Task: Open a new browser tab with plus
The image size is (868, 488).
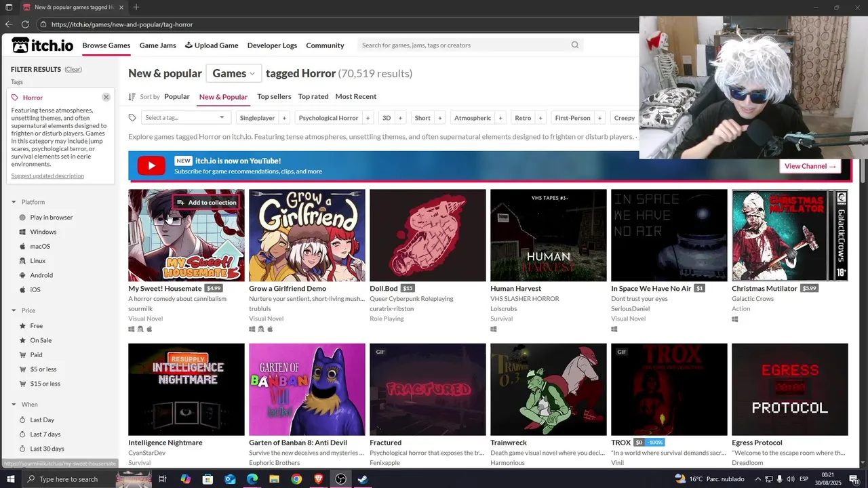Action: coord(136,7)
